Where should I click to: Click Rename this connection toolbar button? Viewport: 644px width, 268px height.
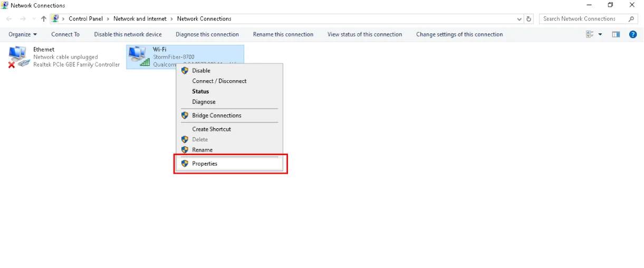coord(283,34)
